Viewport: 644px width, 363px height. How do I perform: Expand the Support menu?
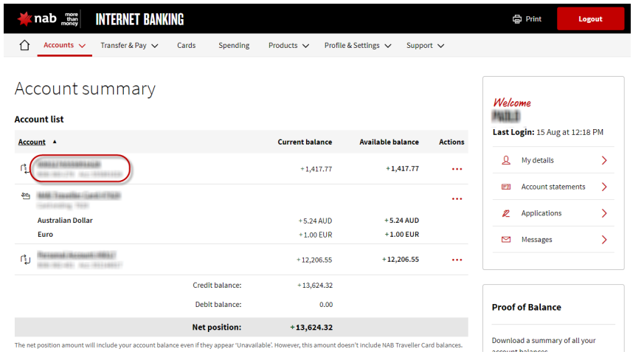(x=425, y=45)
